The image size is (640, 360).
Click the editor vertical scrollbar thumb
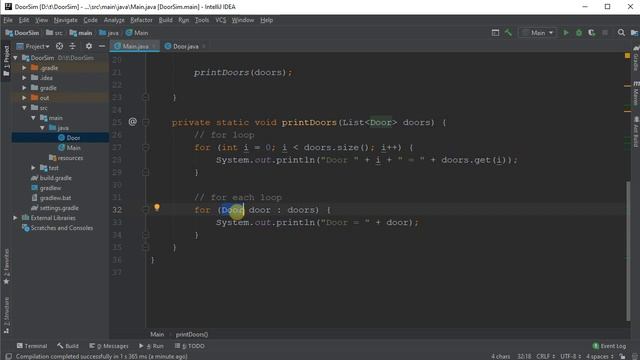tap(628, 251)
